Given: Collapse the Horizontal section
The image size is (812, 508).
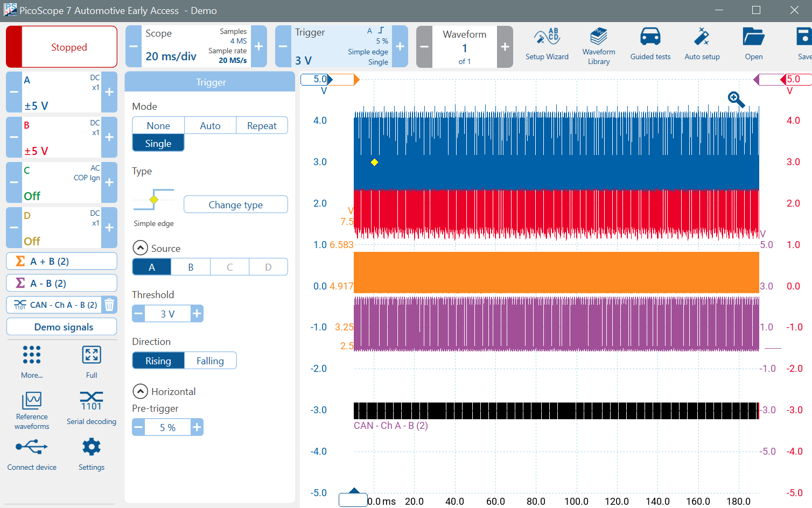Looking at the screenshot, I should [140, 391].
